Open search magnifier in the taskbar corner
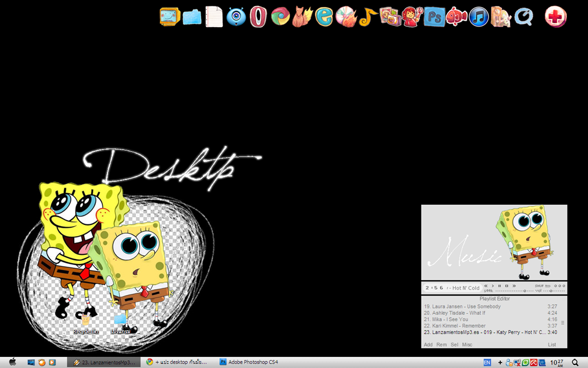This screenshot has height=368, width=588. tap(575, 362)
